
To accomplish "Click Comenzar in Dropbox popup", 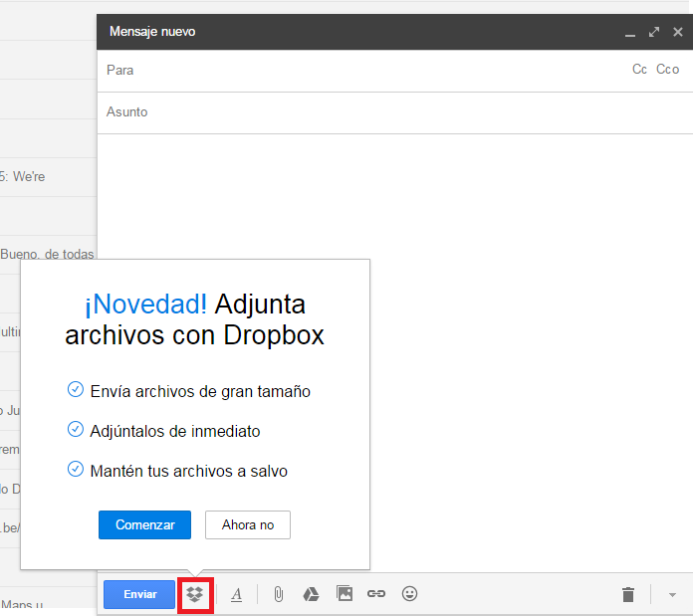I will (x=144, y=524).
